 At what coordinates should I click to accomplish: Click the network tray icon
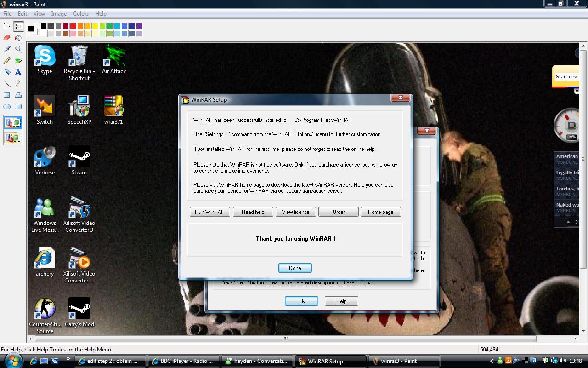555,361
